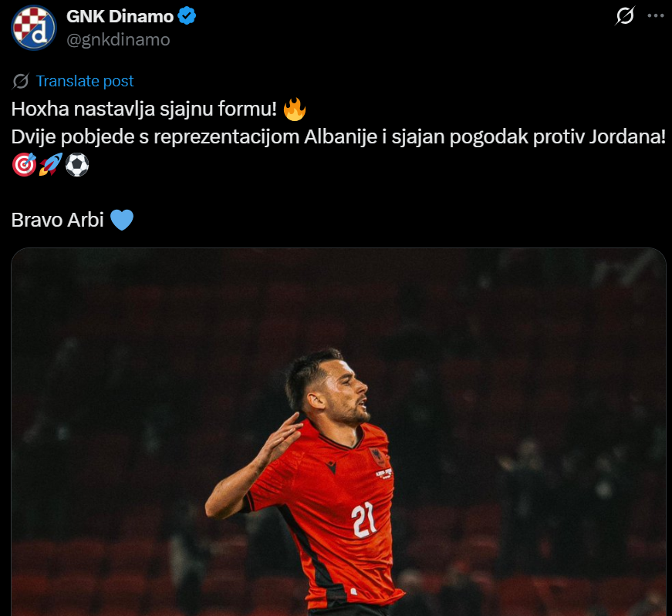This screenshot has width=672, height=616.
Task: Open Grok explain icon at top right
Action: click(625, 16)
